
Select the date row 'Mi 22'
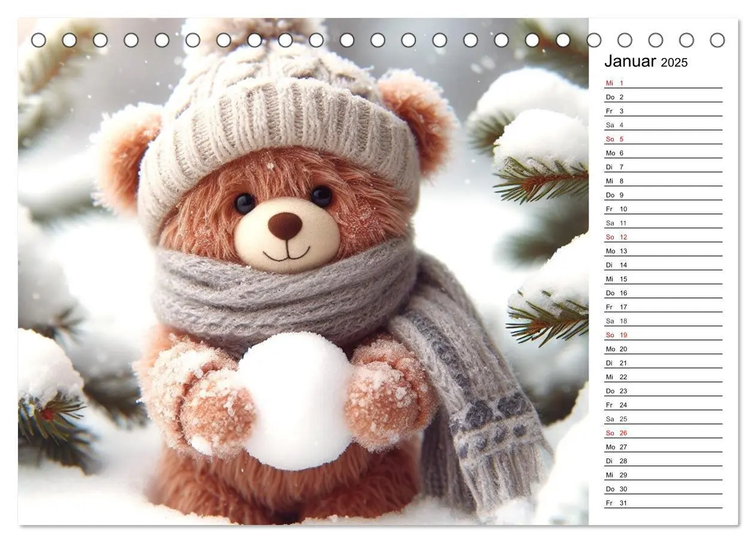click(663, 377)
